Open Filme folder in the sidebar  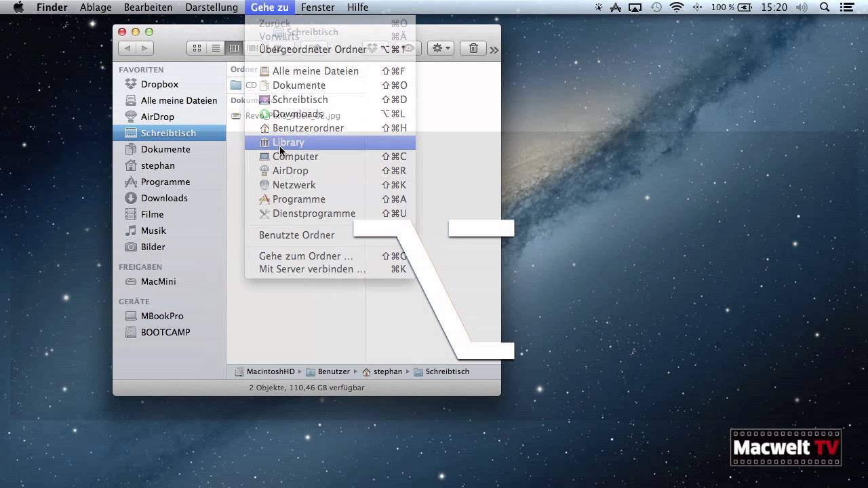point(152,214)
